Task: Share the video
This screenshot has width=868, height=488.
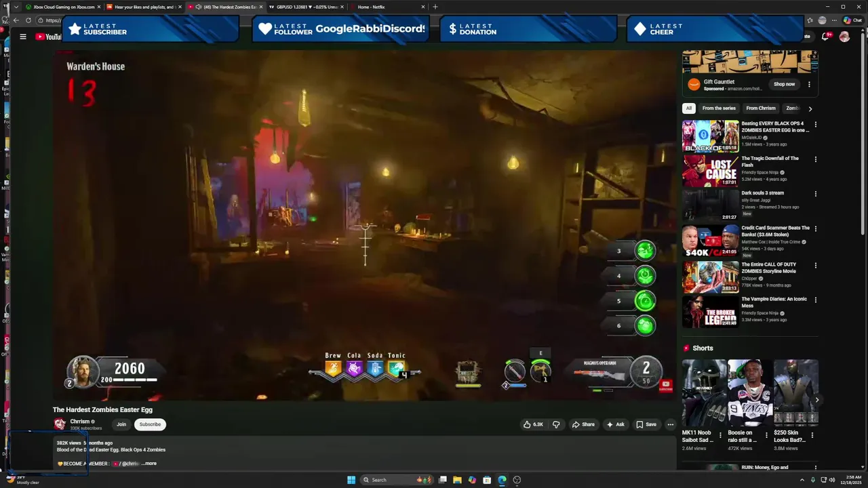Action: pos(583,424)
